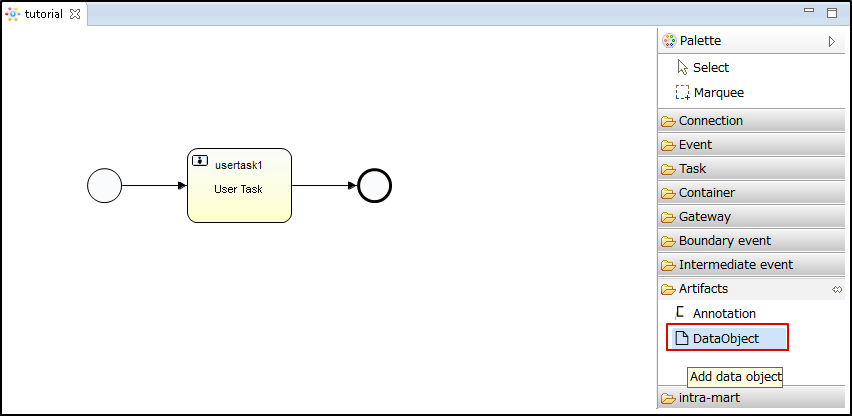This screenshot has width=852, height=416.
Task: Open the Intermediate event drawer
Action: (x=752, y=264)
